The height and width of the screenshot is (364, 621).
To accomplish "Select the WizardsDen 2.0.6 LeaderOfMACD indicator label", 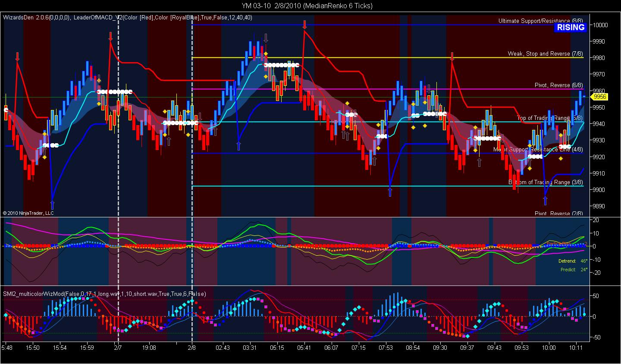I will (x=128, y=18).
